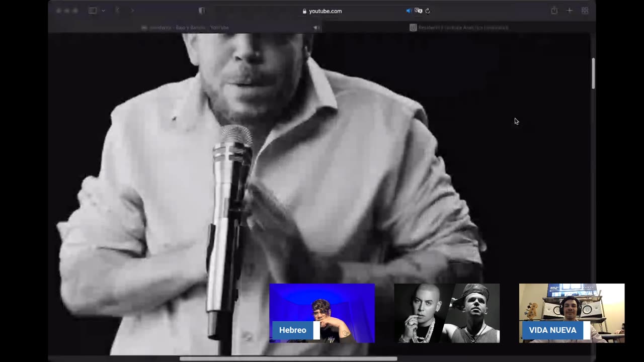
Task: Mute audio icon on the YouTube tab
Action: point(316,28)
